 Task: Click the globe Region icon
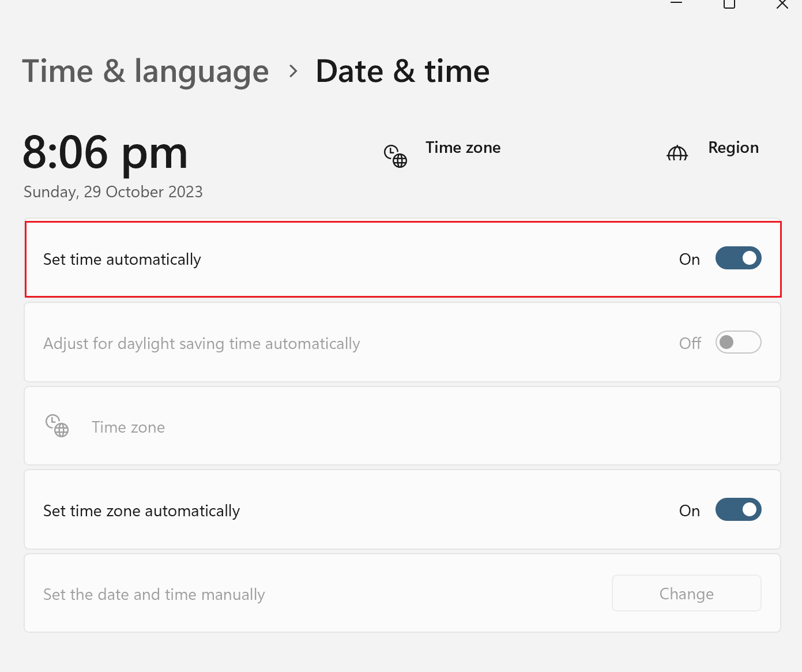pos(677,153)
